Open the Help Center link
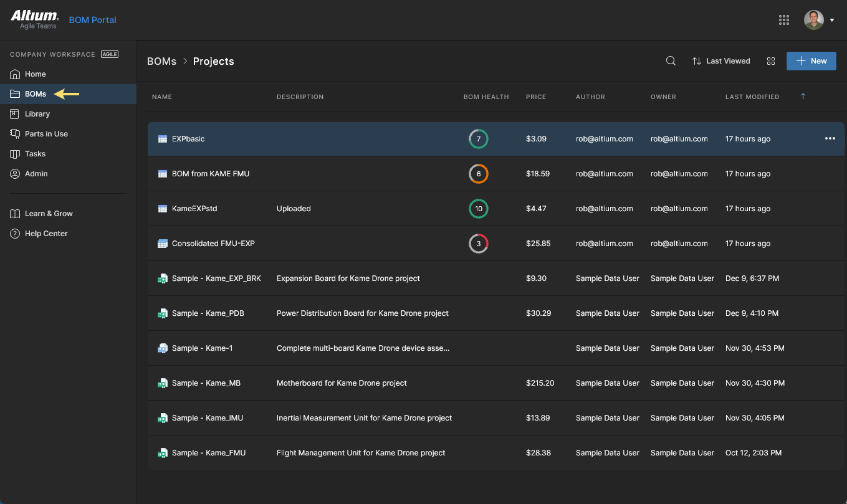 pyautogui.click(x=46, y=234)
